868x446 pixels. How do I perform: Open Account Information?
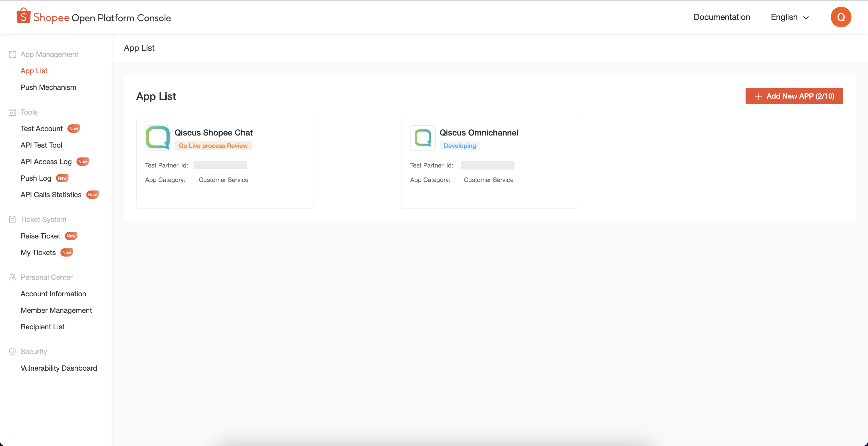[53, 294]
